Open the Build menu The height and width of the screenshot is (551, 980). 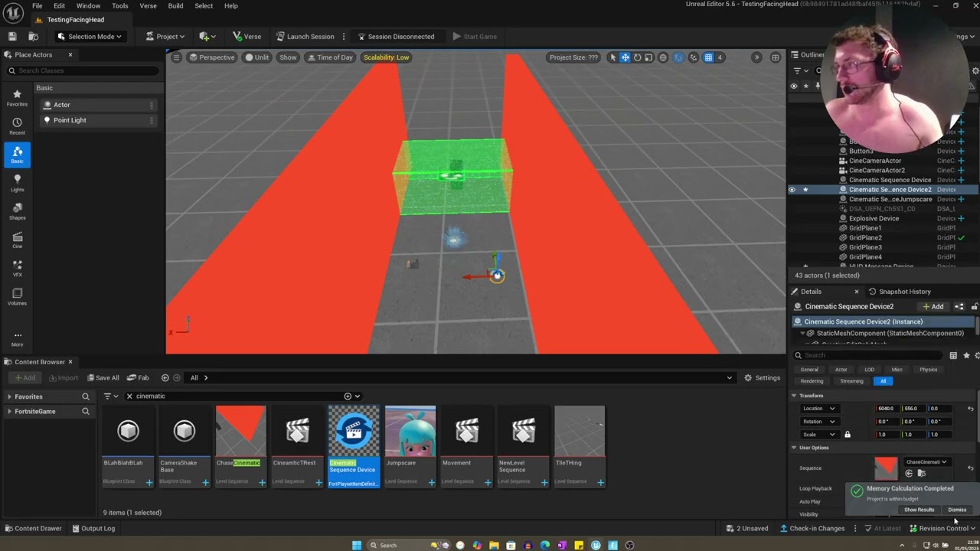point(175,5)
